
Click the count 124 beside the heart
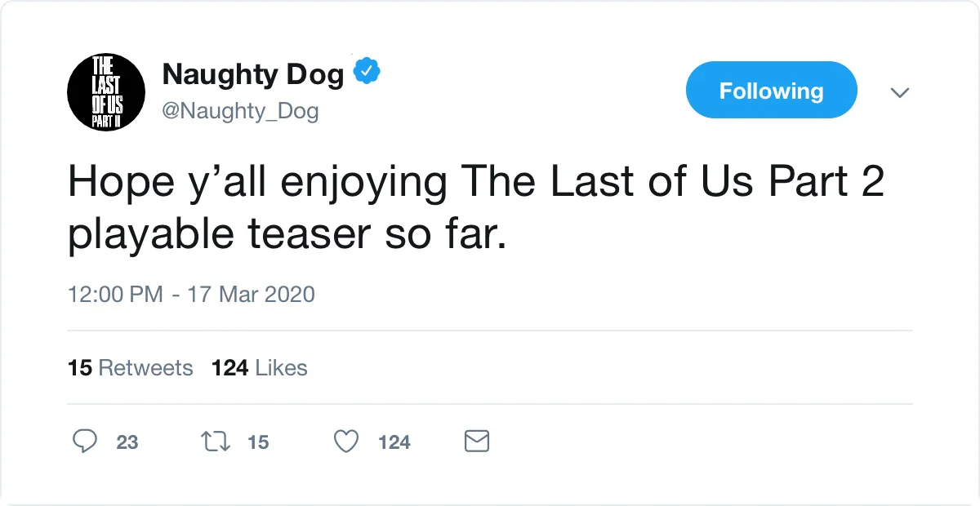(394, 442)
